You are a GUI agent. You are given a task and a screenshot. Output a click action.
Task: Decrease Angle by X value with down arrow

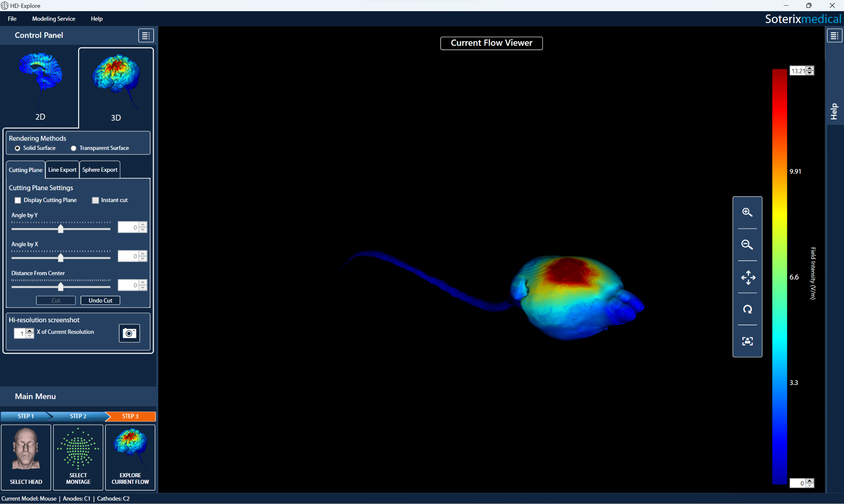[143, 259]
